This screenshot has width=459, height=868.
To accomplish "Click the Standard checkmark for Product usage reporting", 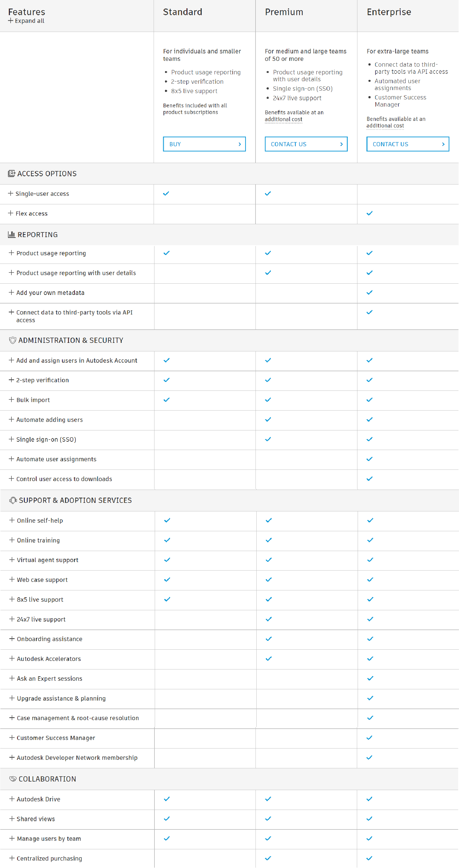I will pyautogui.click(x=166, y=253).
